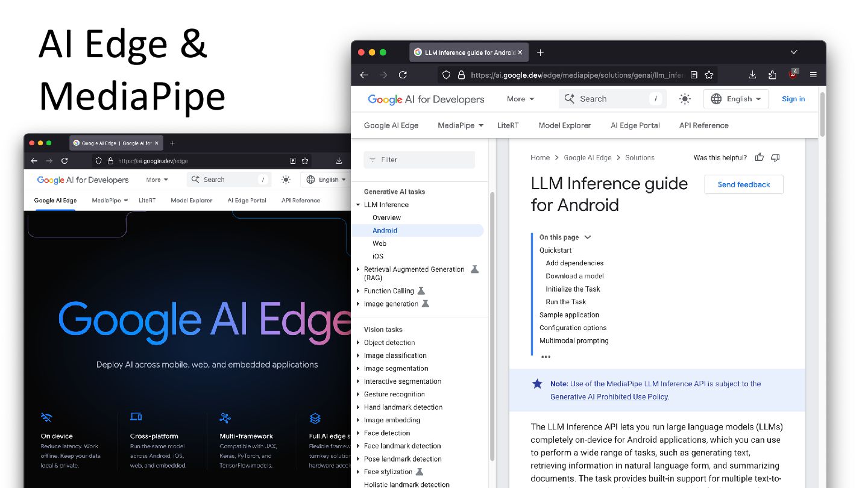Open the Generative AI Prohibited Use Policy link

(609, 396)
